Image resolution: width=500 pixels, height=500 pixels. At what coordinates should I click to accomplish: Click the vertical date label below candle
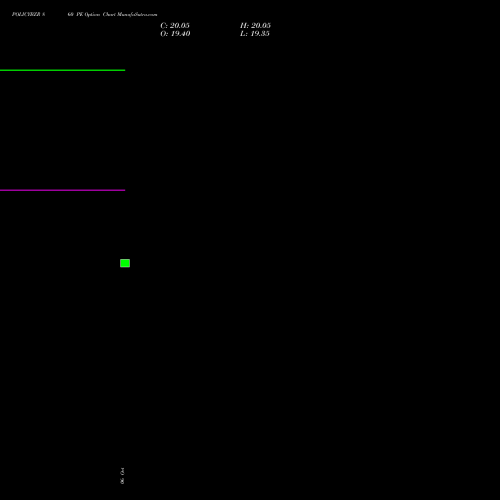point(122,476)
